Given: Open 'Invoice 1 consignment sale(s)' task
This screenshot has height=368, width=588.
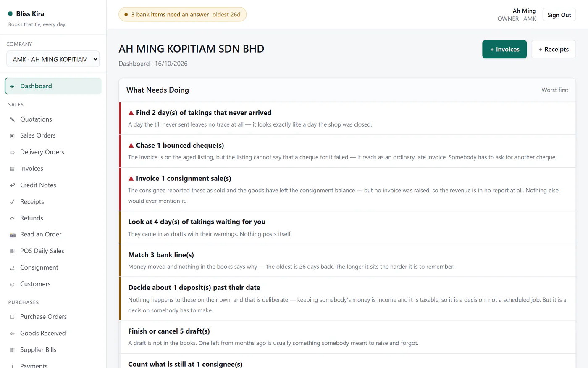Looking at the screenshot, I should coord(348,189).
